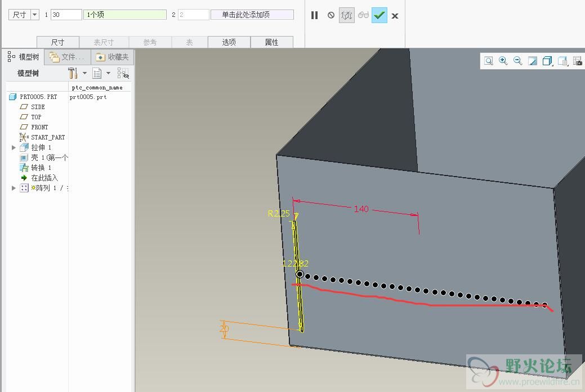Open the settings hammer icon dropdown arrow

point(84,73)
